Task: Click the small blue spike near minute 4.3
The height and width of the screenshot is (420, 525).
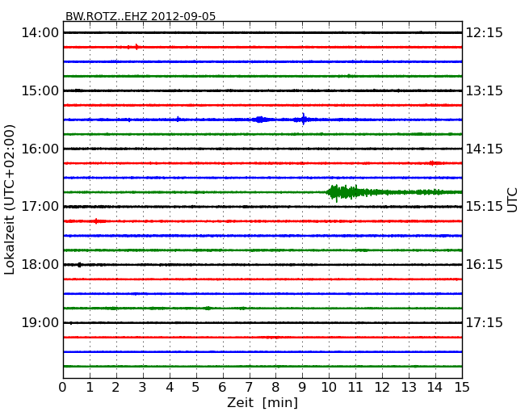Action: [x=178, y=119]
